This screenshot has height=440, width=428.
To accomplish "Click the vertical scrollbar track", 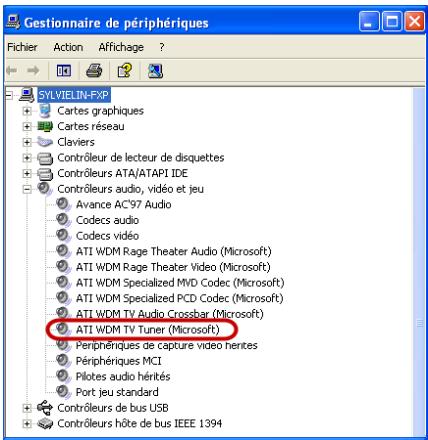I will pyautogui.click(x=419, y=261).
